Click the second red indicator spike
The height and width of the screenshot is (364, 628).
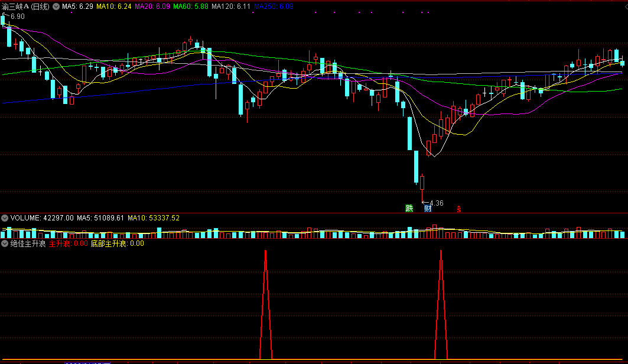441,304
